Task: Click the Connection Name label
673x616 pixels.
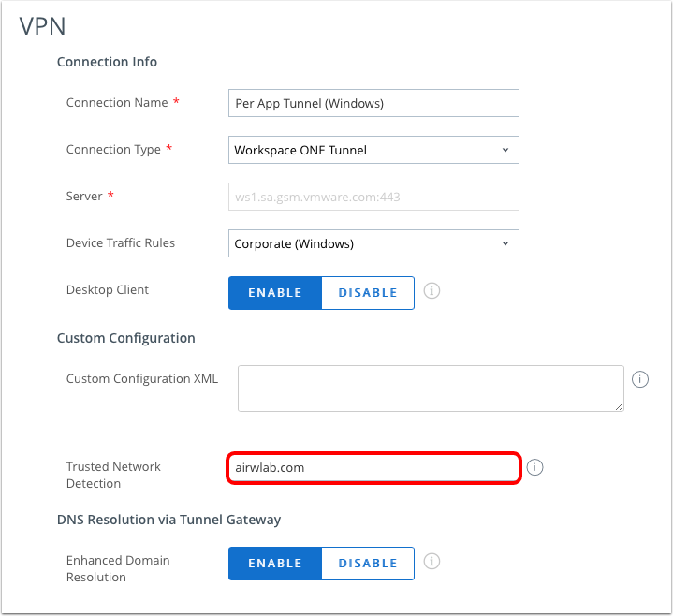Action: pyautogui.click(x=117, y=103)
